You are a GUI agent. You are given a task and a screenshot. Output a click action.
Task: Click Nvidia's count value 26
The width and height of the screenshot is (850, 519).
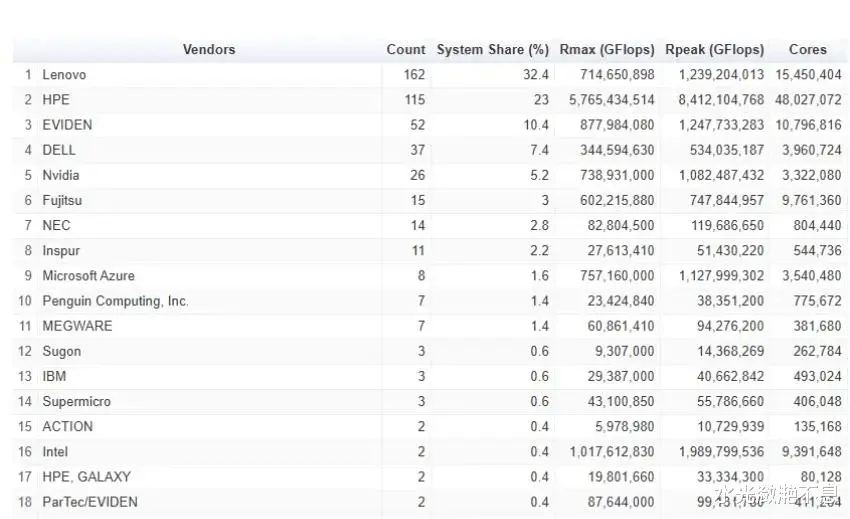[417, 175]
